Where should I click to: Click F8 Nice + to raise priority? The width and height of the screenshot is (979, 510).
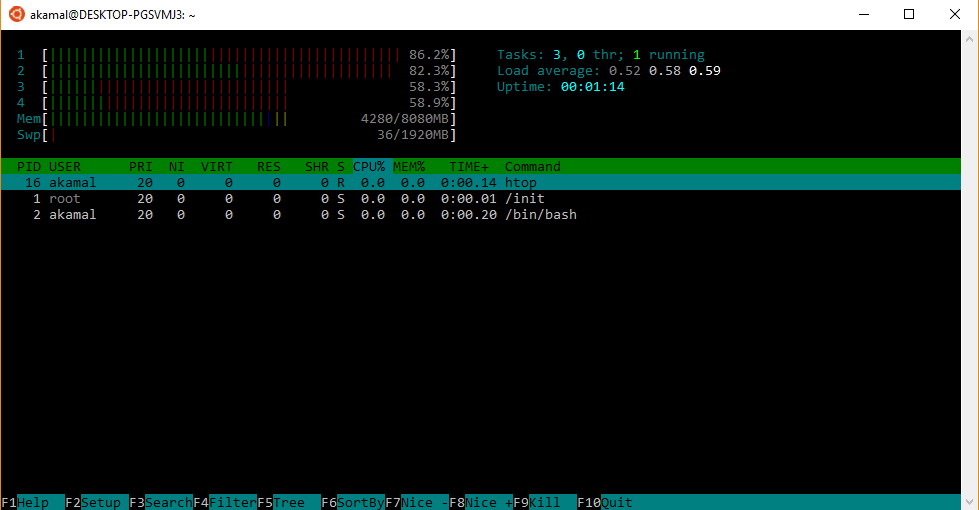481,503
